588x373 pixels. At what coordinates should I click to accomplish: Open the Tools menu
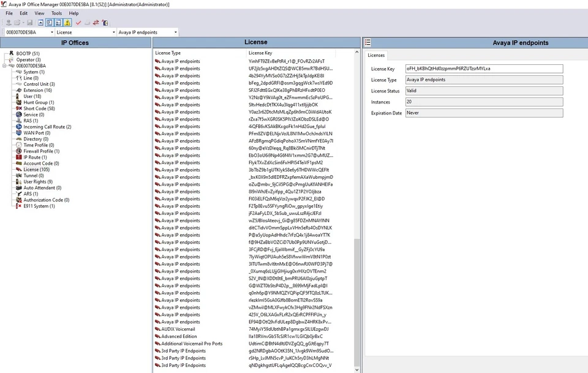coord(56,13)
